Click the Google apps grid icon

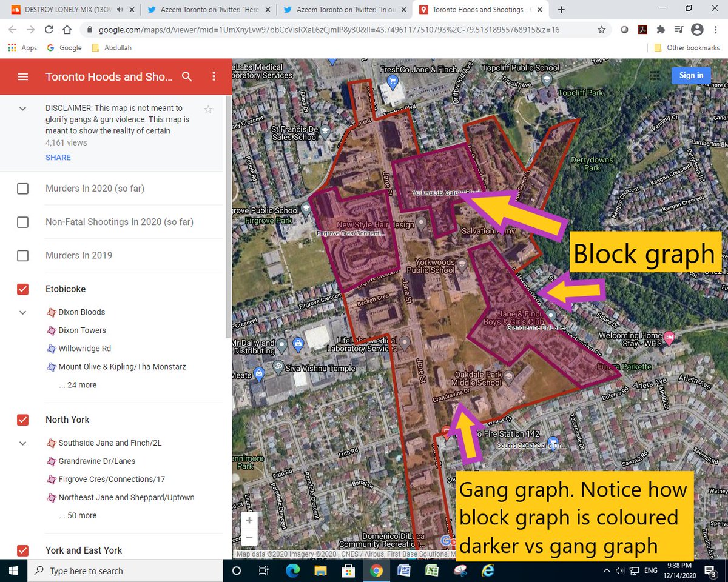[x=654, y=75]
